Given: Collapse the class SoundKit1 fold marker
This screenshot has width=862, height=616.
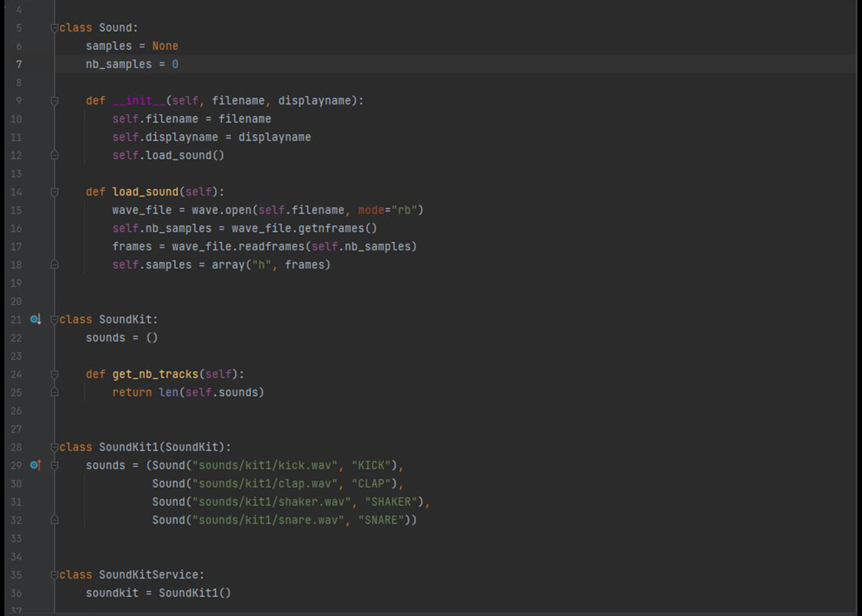Looking at the screenshot, I should point(54,447).
